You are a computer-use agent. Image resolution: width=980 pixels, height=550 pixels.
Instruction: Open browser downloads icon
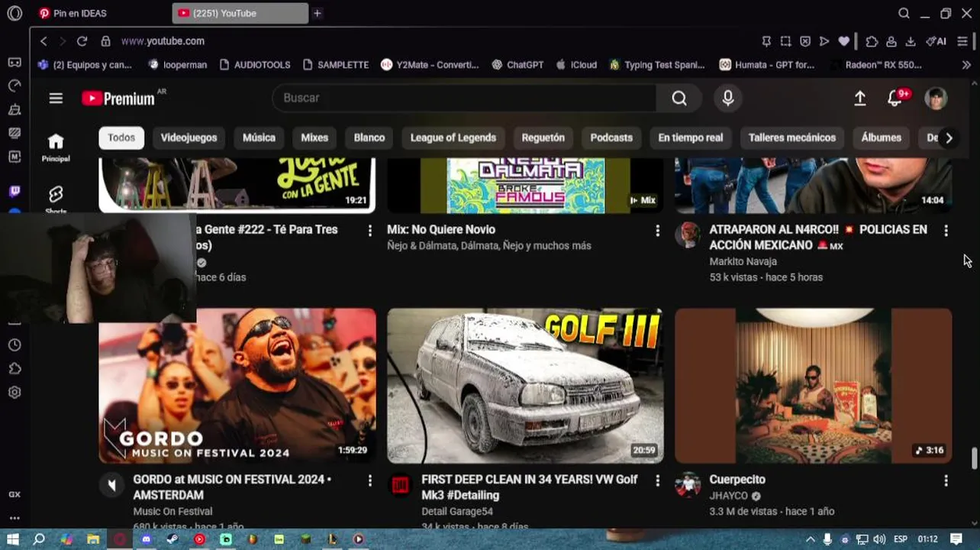(x=911, y=41)
